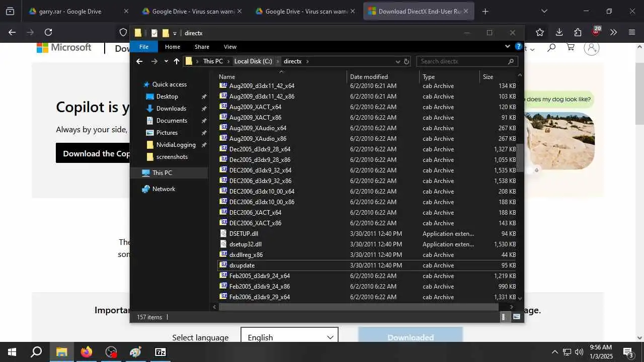Open Firefox list all tabs dropdown

[544, 11]
